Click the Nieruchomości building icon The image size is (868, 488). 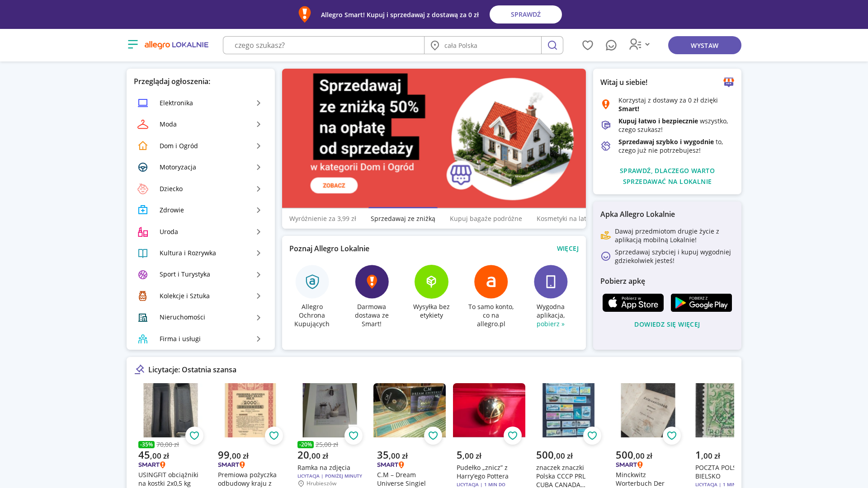click(143, 317)
